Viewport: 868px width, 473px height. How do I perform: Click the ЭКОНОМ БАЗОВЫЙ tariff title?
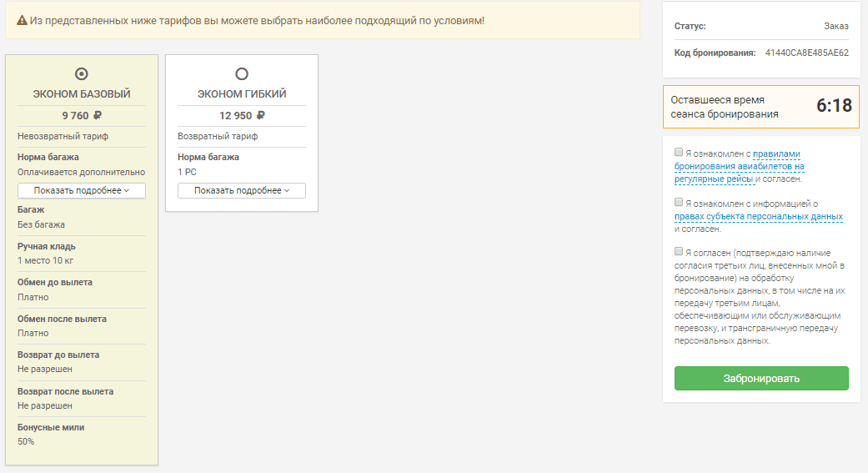point(82,94)
